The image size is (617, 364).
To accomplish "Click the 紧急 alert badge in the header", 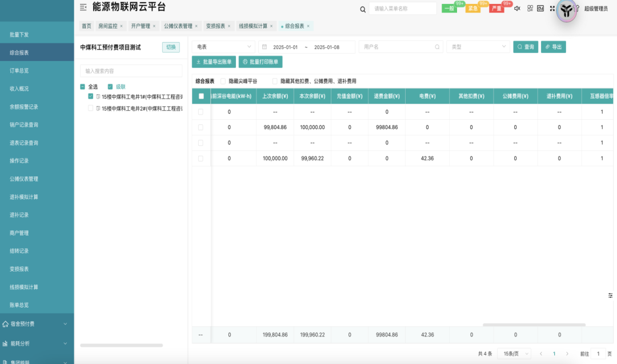I will point(472,8).
